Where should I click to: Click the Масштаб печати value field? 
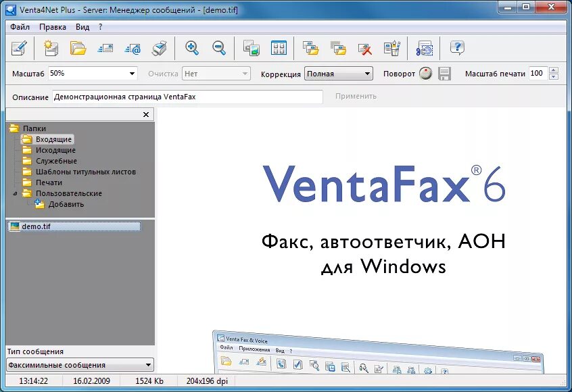point(538,73)
